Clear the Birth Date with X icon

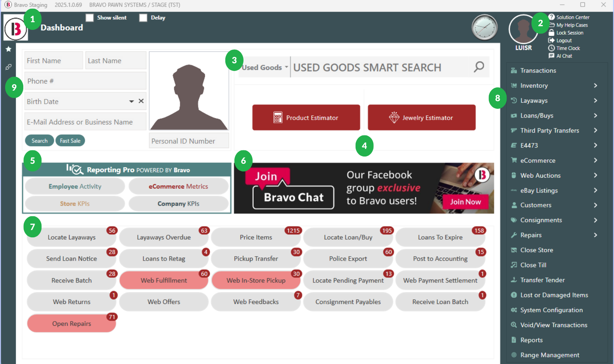pyautogui.click(x=141, y=101)
